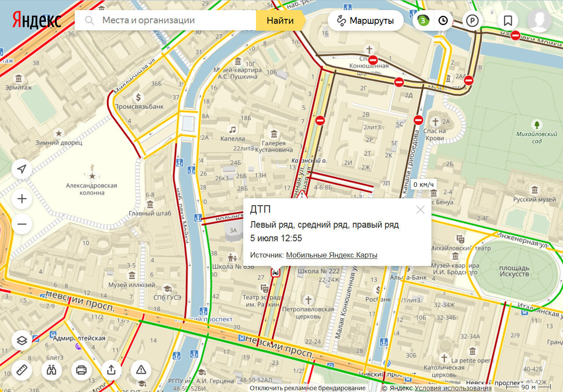Click the Адмиралтейская metro station label
This screenshot has width=563, height=392.
click(x=79, y=338)
